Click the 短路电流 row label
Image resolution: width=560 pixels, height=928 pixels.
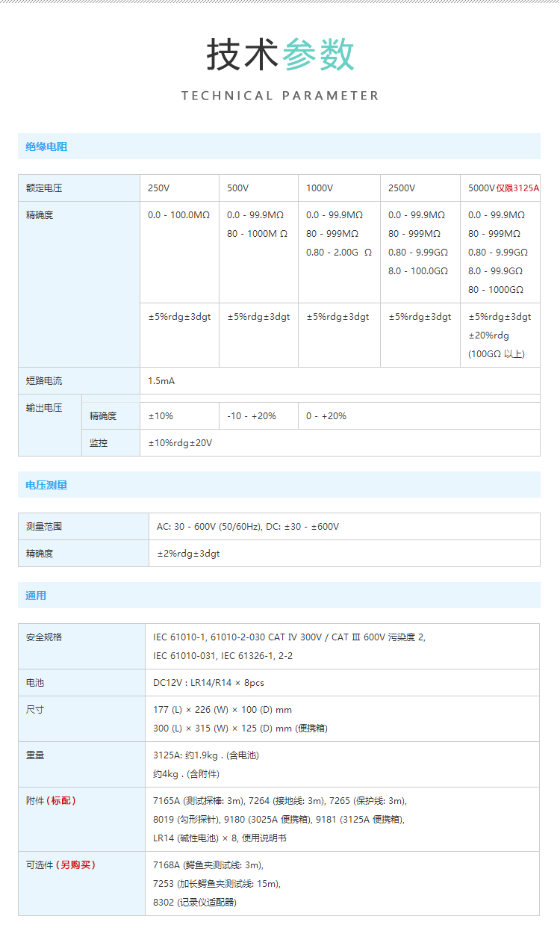(44, 381)
